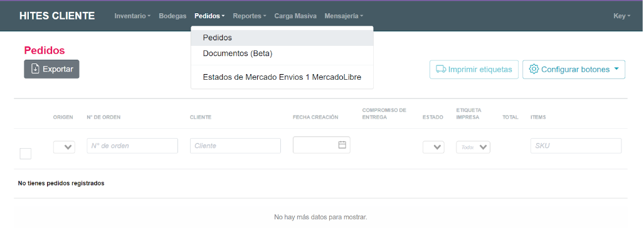The height and width of the screenshot is (233, 644).
Task: Click the ORIGEN column header
Action: coord(63,117)
